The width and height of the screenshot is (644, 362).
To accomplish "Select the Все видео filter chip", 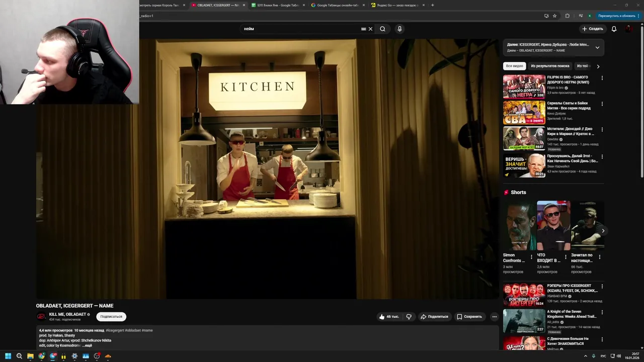I will coord(514,66).
